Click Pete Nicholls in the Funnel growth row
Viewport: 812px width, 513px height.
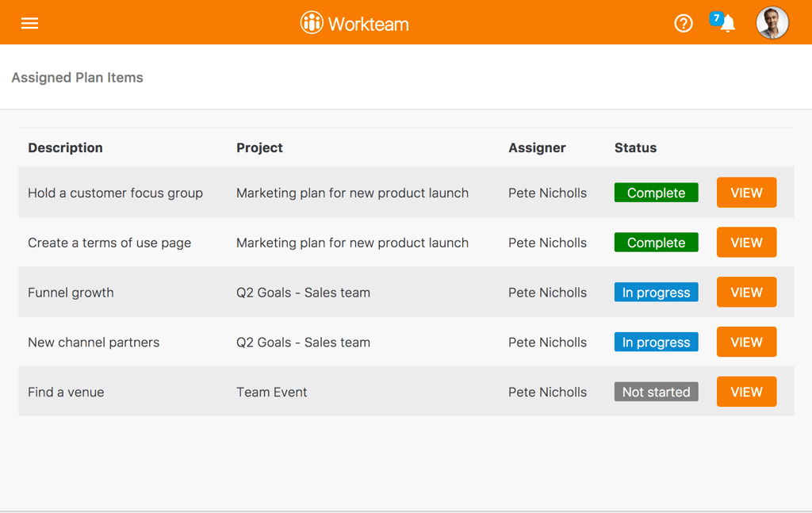point(547,292)
